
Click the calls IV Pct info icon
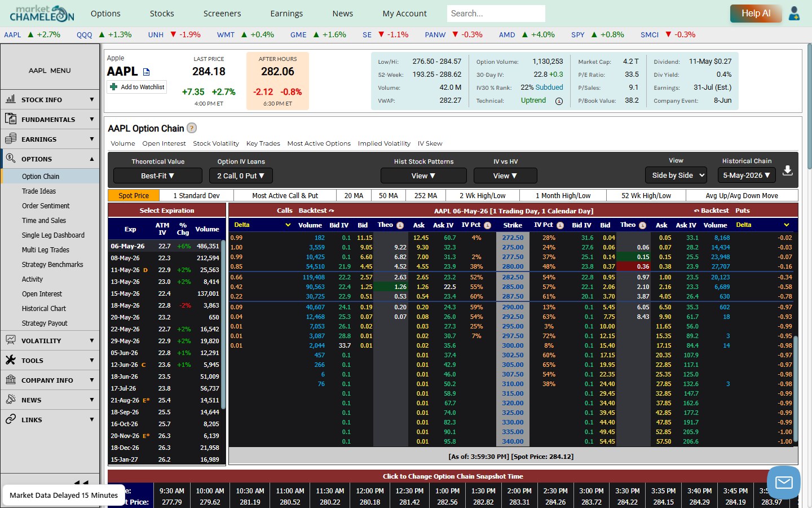pyautogui.click(x=487, y=225)
